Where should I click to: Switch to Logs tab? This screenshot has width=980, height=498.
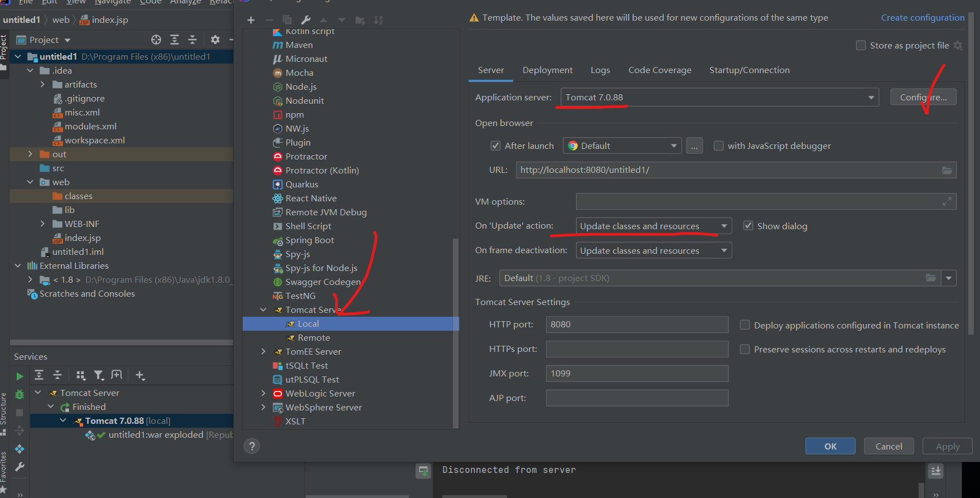[600, 70]
